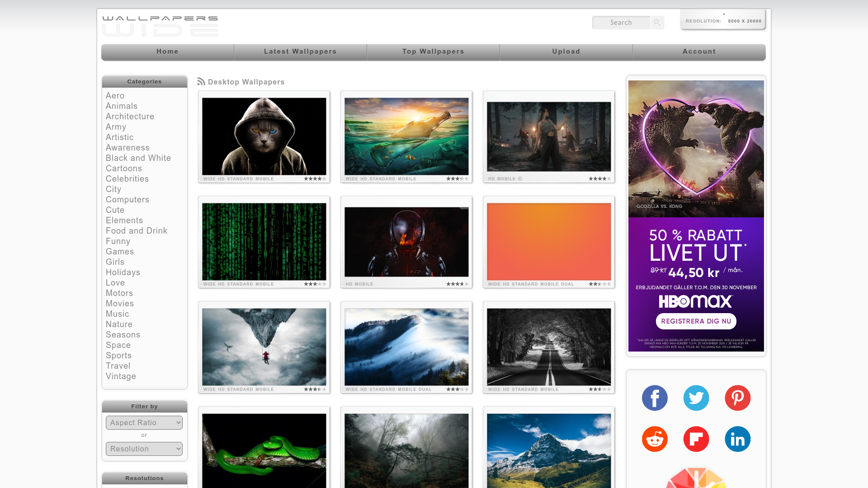Share the page via the Pinterest icon
This screenshot has width=868, height=488.
738,398
